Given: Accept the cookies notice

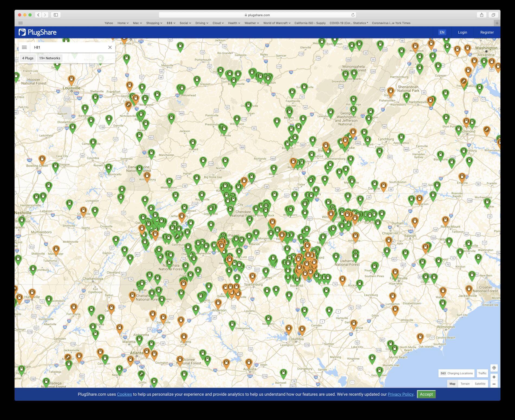Looking at the screenshot, I should pyautogui.click(x=426, y=394).
